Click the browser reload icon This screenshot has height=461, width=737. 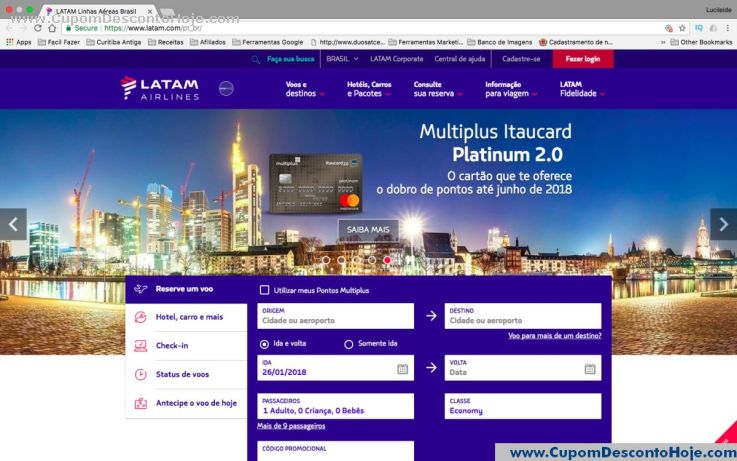38,28
